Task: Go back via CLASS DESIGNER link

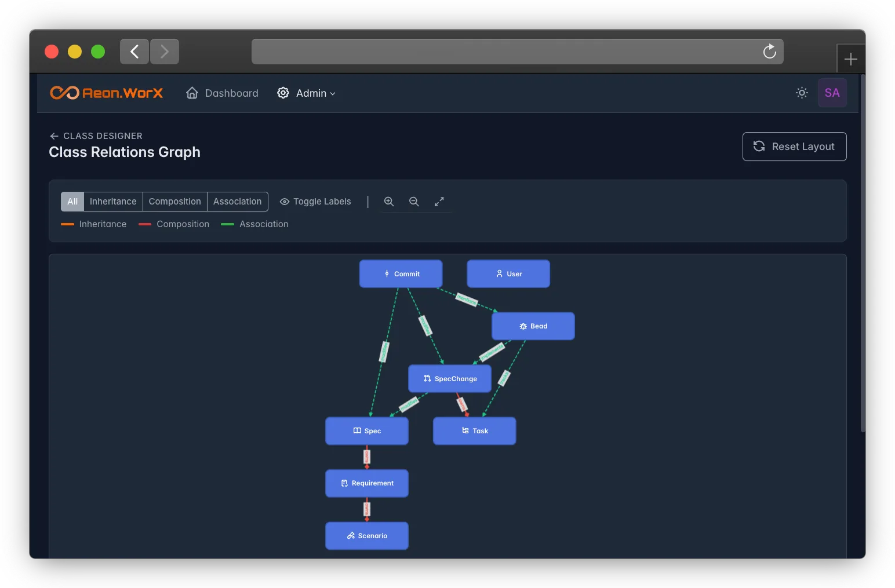Action: [x=103, y=136]
